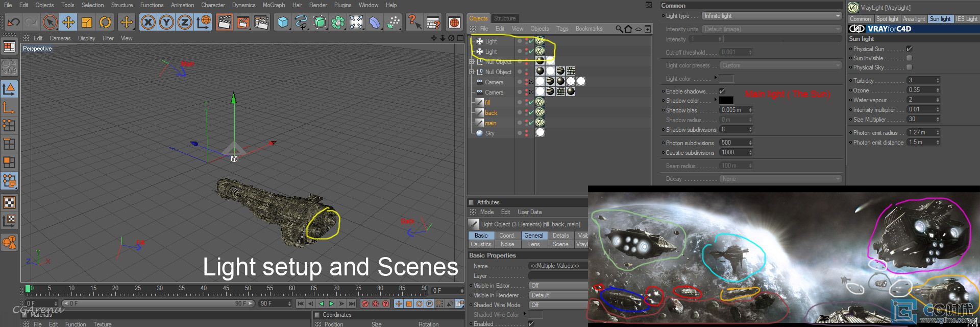Open the particle emitter icon

[x=393, y=22]
